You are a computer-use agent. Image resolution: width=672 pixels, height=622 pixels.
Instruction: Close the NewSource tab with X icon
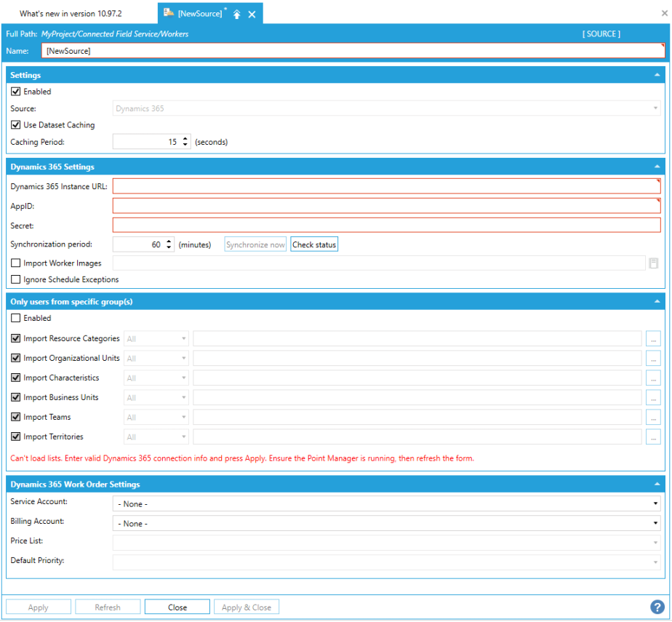[x=252, y=15]
